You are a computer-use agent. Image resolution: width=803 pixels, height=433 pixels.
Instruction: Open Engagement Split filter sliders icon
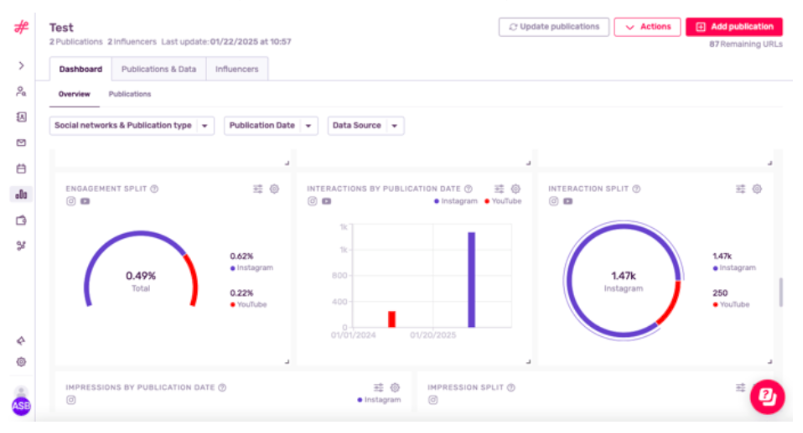point(258,189)
